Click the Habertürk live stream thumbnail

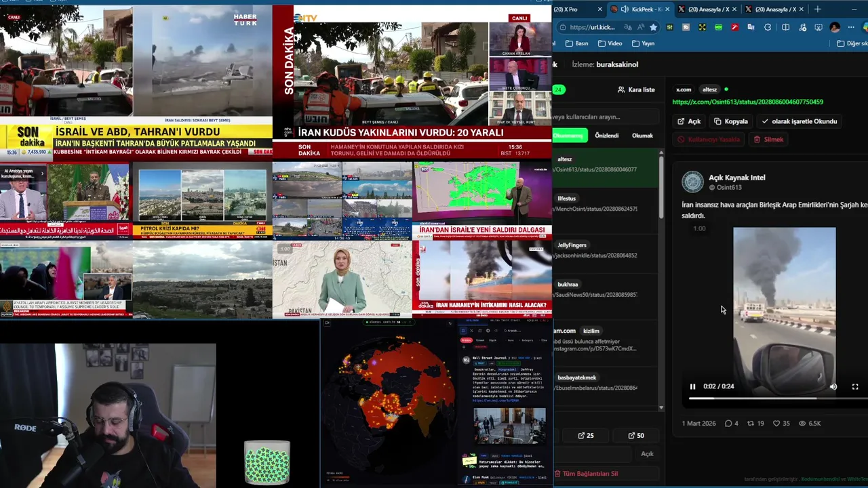coord(136,83)
